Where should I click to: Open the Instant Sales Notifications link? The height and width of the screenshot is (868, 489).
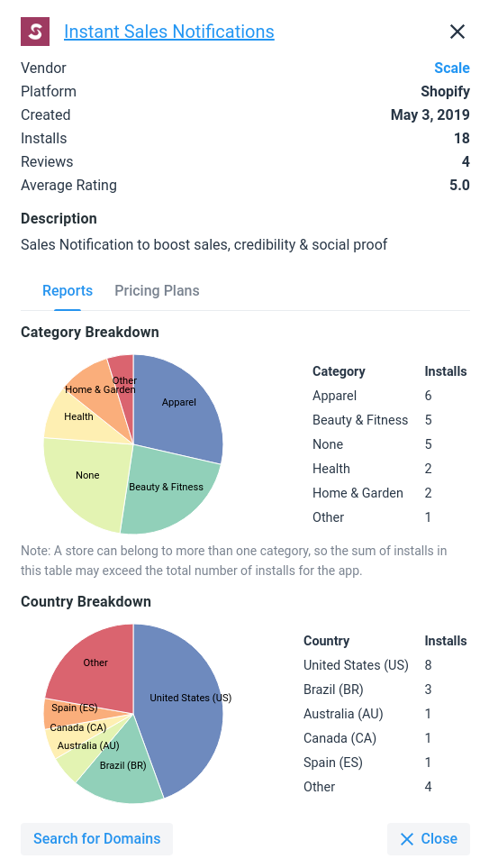tap(168, 32)
